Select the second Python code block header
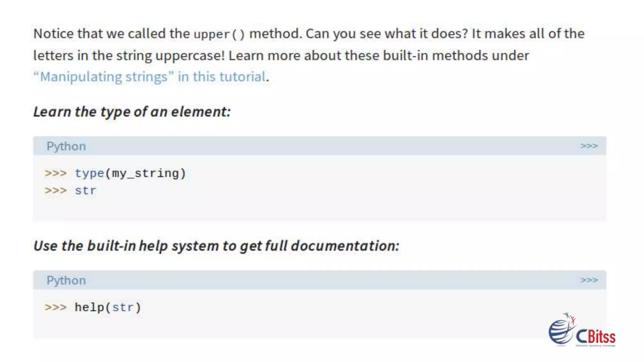The height and width of the screenshot is (362, 644). (319, 280)
